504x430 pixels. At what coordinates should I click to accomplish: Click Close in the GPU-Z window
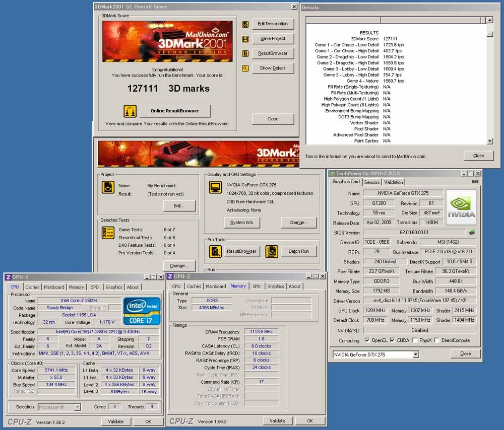pyautogui.click(x=465, y=353)
